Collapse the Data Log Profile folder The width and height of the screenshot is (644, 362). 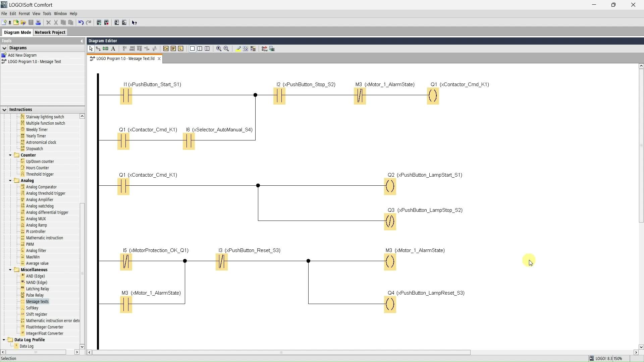tap(4, 340)
